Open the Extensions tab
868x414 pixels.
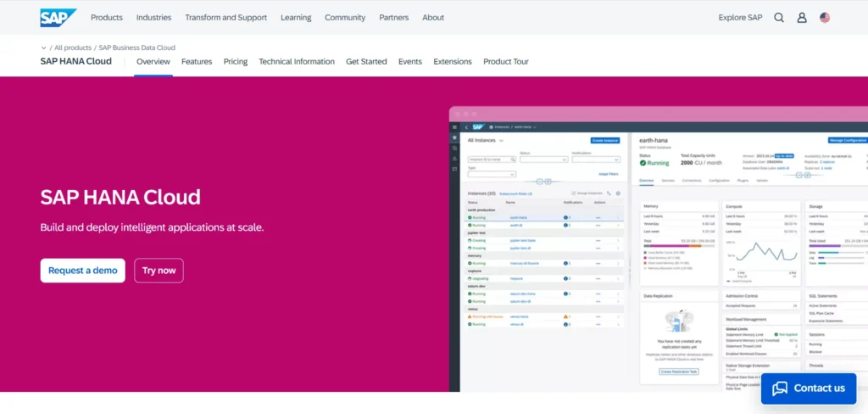coord(453,62)
